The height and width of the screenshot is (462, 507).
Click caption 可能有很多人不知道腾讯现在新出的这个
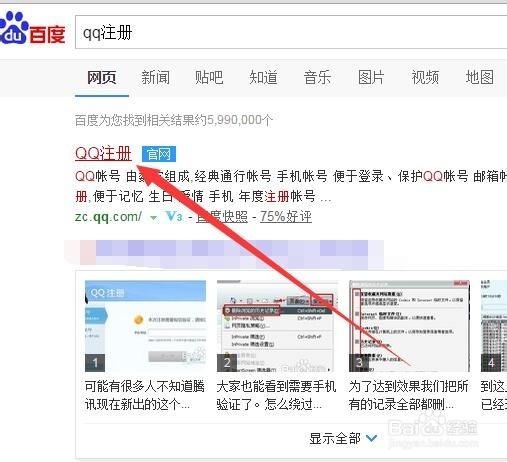tap(144, 395)
